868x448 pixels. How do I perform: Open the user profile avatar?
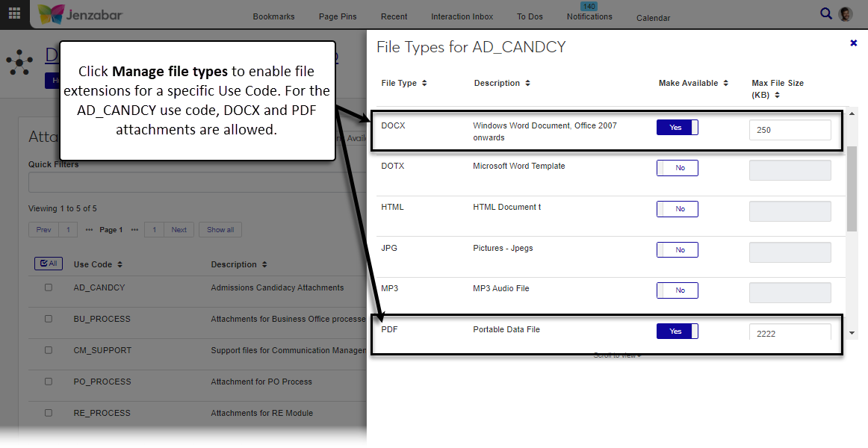point(846,14)
